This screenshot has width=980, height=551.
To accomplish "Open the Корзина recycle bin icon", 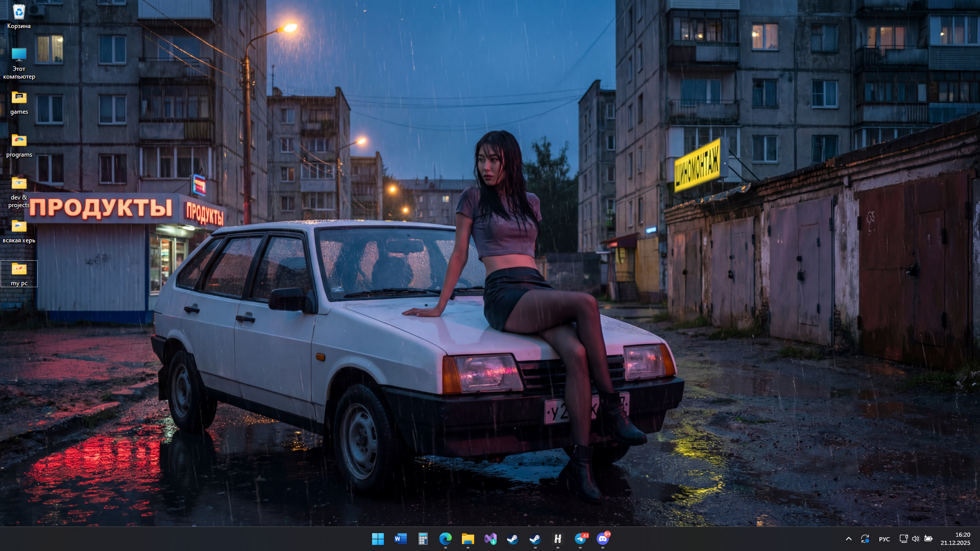I will coord(19,15).
